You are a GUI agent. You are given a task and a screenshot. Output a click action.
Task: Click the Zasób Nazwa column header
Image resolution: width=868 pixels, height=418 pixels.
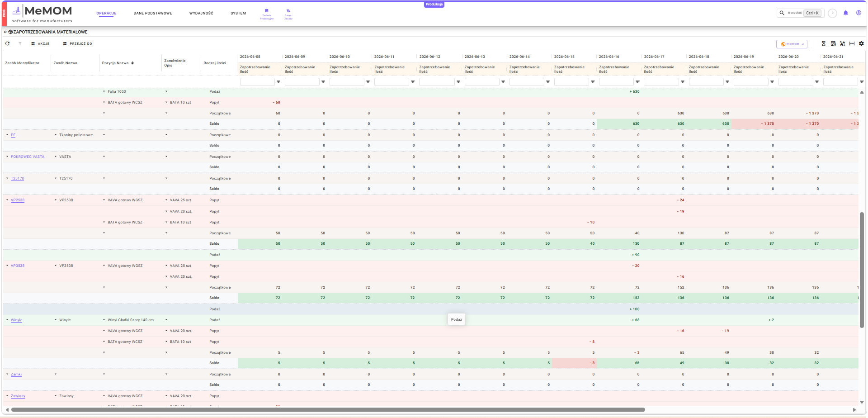[66, 63]
